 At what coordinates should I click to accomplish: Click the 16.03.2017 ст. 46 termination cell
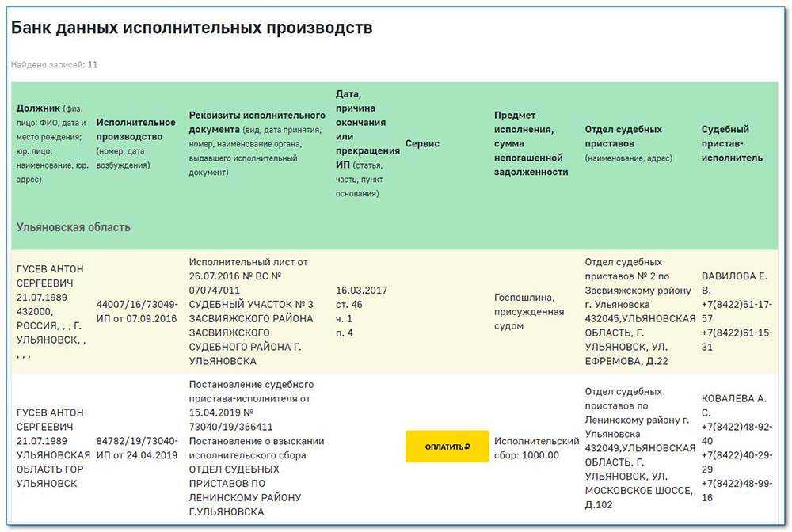361,311
